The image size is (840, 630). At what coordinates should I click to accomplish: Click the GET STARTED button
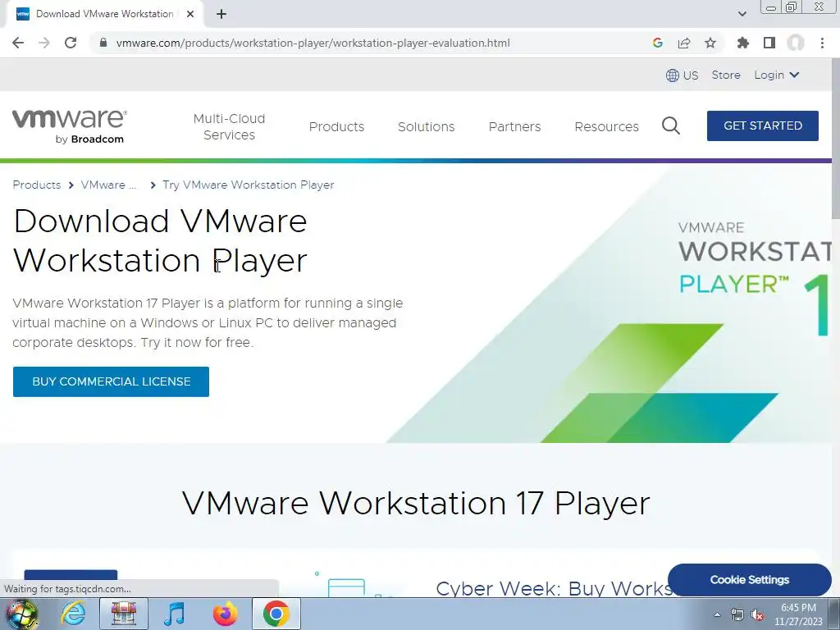tap(762, 126)
